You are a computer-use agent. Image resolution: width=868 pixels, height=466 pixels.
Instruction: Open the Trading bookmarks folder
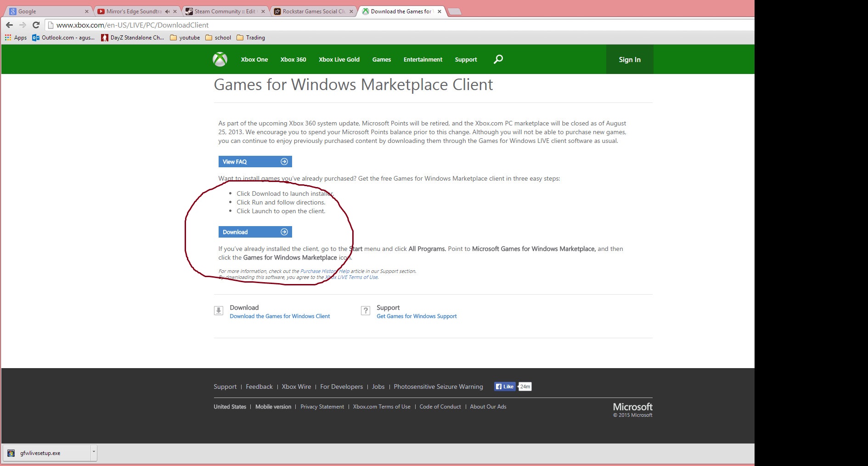pos(251,38)
